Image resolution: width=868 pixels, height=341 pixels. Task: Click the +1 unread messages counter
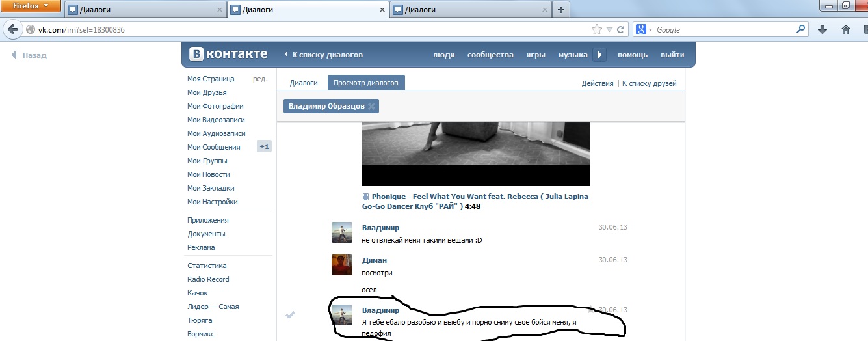(x=264, y=147)
